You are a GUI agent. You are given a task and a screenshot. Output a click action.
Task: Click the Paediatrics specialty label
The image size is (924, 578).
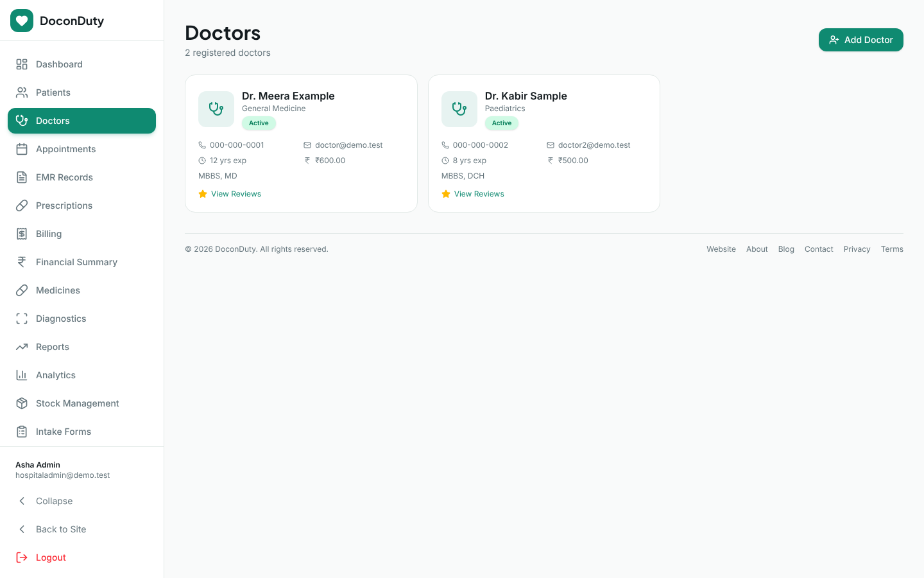click(x=505, y=109)
